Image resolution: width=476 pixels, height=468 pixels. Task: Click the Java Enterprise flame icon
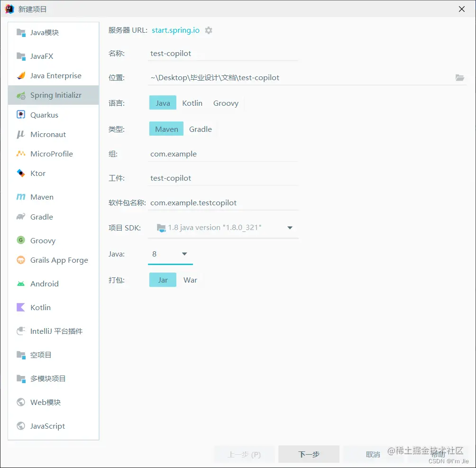(21, 75)
